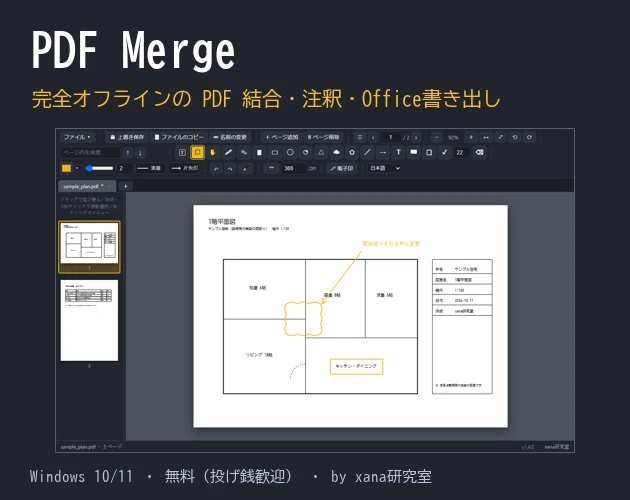Zoom in with the plus button
Screen dimensions: 630x500
point(471,137)
